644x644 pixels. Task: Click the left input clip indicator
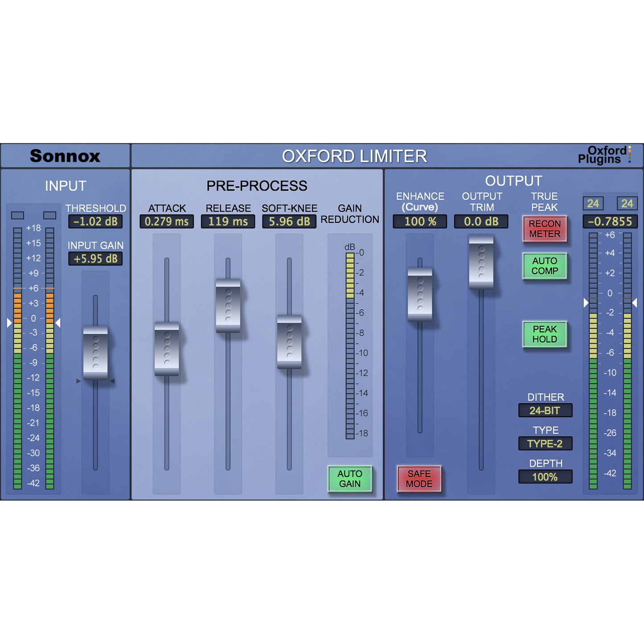click(17, 215)
